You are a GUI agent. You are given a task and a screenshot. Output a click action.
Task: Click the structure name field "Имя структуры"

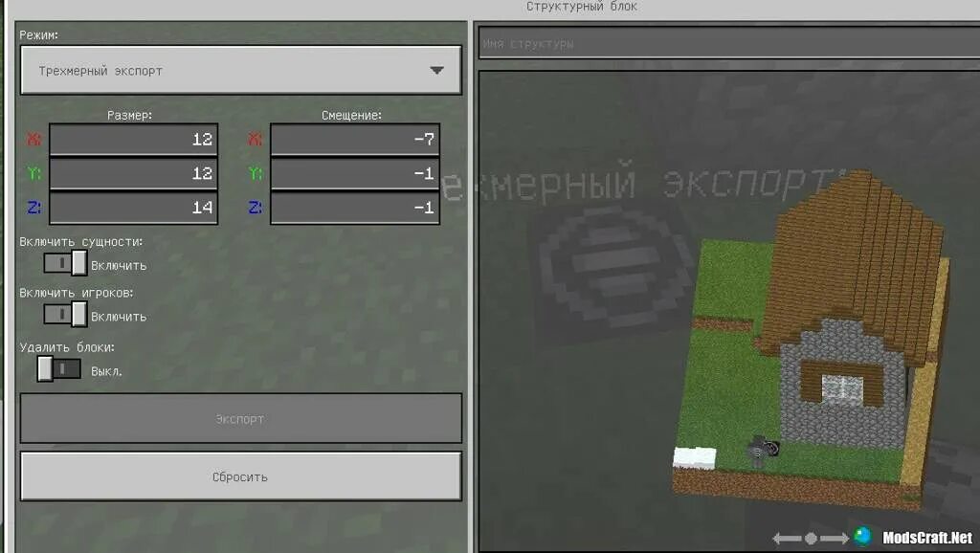tap(728, 43)
